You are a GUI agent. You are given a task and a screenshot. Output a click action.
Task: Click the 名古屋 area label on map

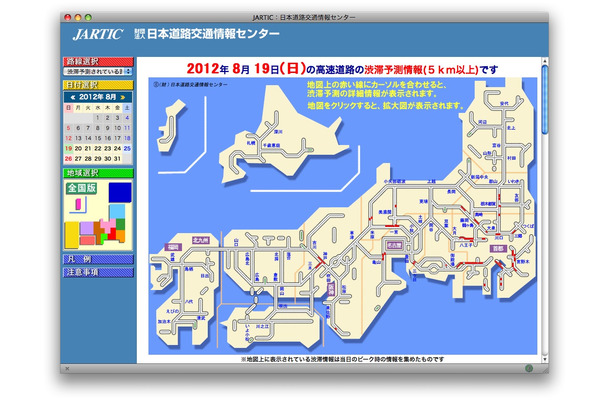click(394, 245)
